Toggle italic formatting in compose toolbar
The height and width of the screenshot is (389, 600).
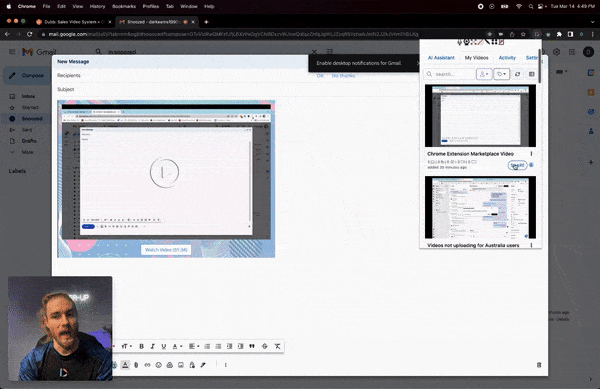tap(152, 346)
